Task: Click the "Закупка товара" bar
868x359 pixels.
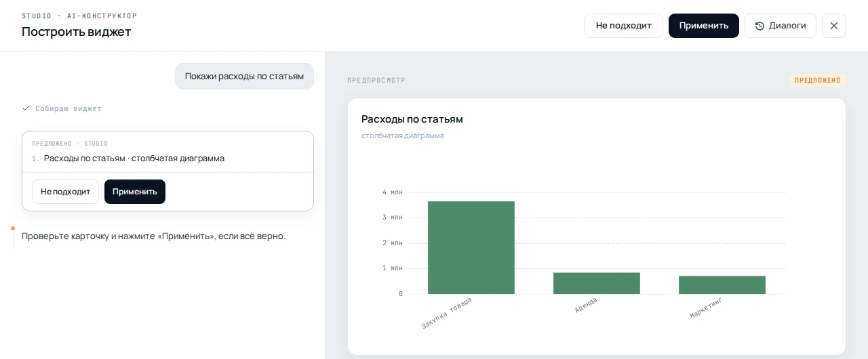Action: click(x=471, y=247)
